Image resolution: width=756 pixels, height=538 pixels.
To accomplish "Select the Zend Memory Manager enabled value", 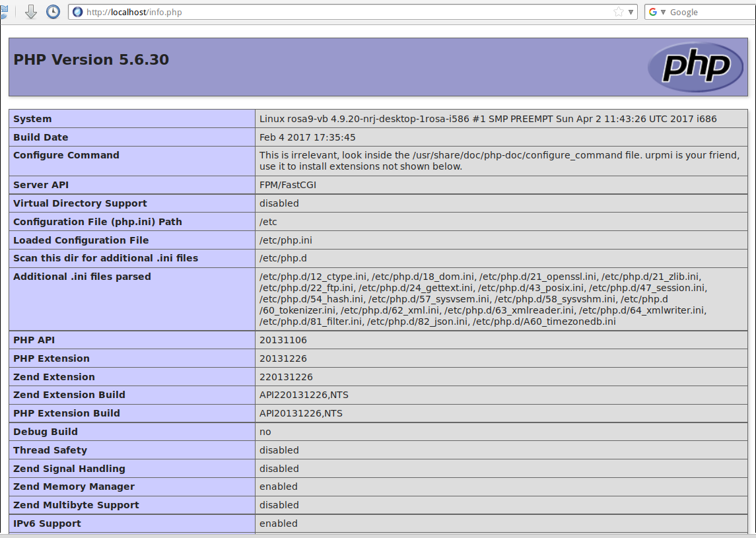I will (x=278, y=487).
